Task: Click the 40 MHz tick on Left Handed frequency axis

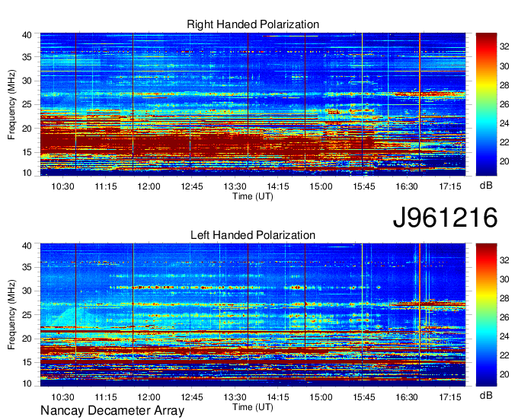Action: coord(27,246)
